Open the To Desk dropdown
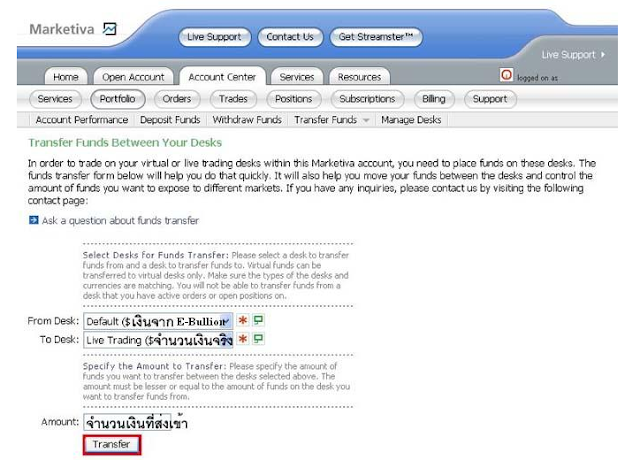The height and width of the screenshot is (460, 640). [x=158, y=340]
